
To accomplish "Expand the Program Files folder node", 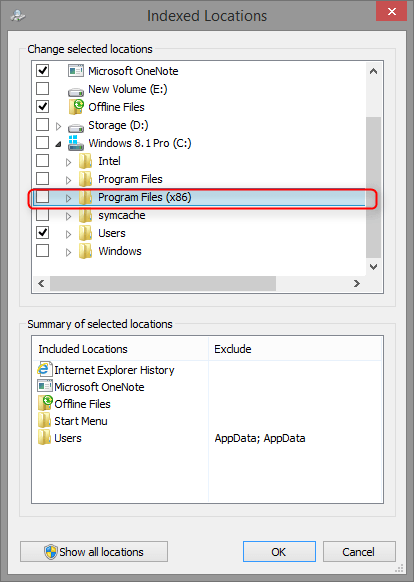I will pyautogui.click(x=68, y=180).
